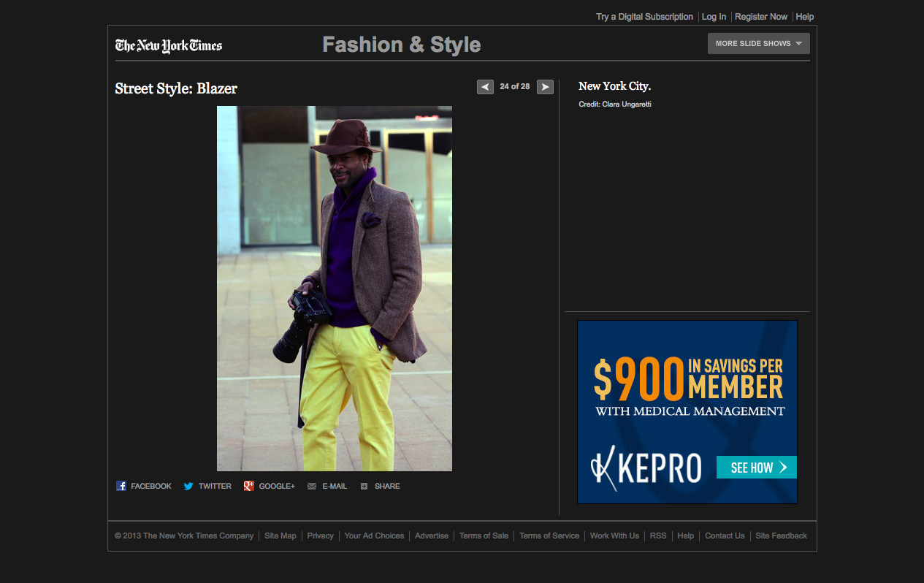This screenshot has height=583, width=924.
Task: Open the Fashion & Style section heading
Action: click(401, 45)
